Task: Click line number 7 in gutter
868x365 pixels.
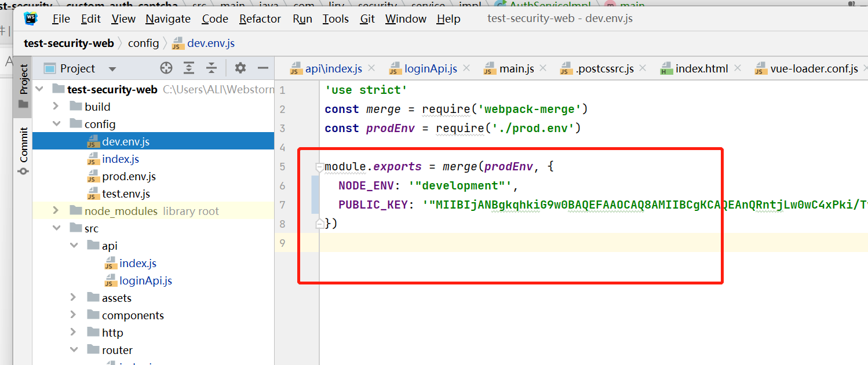Action: [x=282, y=205]
